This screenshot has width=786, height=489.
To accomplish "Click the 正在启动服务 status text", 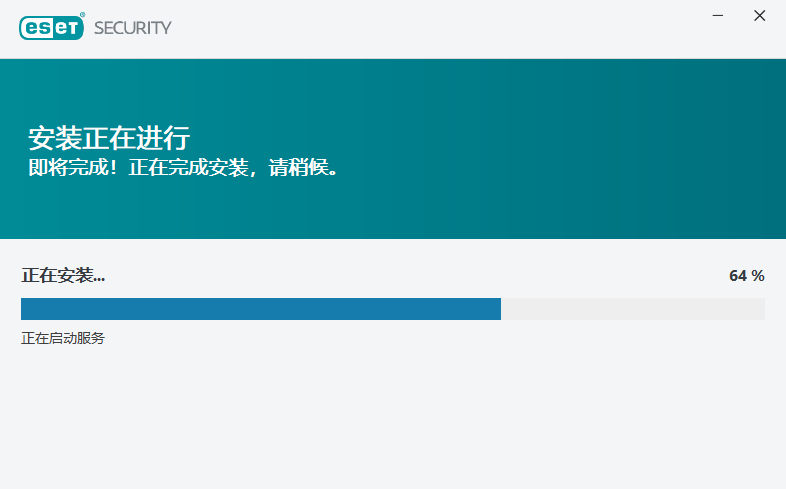I will (63, 338).
